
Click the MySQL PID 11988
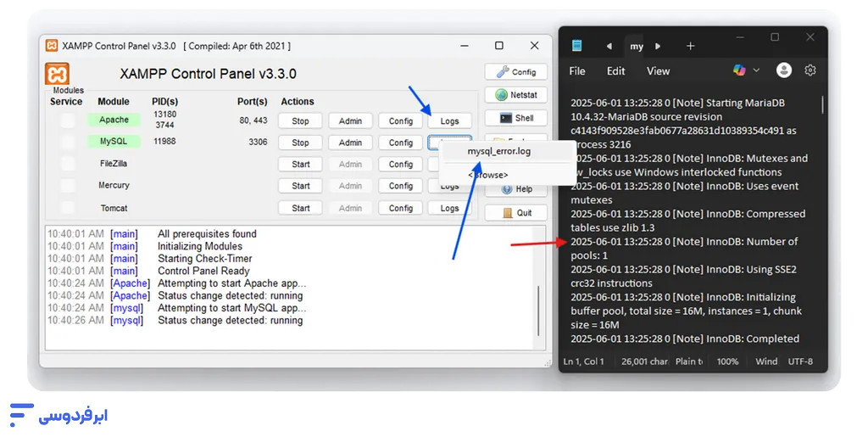(164, 141)
